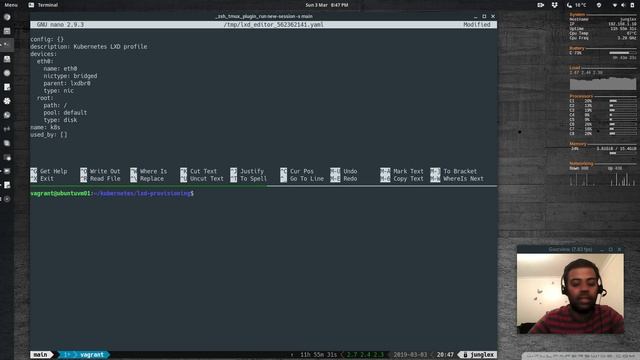Click the 'type: disk' line
The width and height of the screenshot is (640, 360).
60,120
